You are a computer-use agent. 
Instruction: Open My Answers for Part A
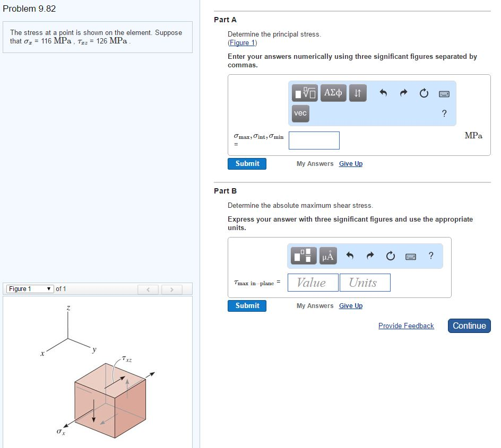click(315, 164)
